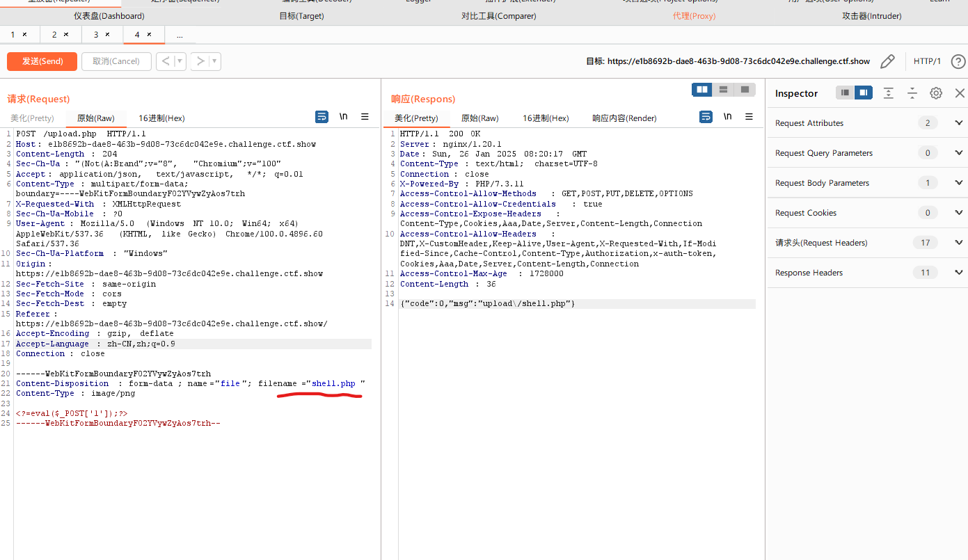Close Repeater tab 2
Viewport: 968px width, 560px height.
point(66,34)
